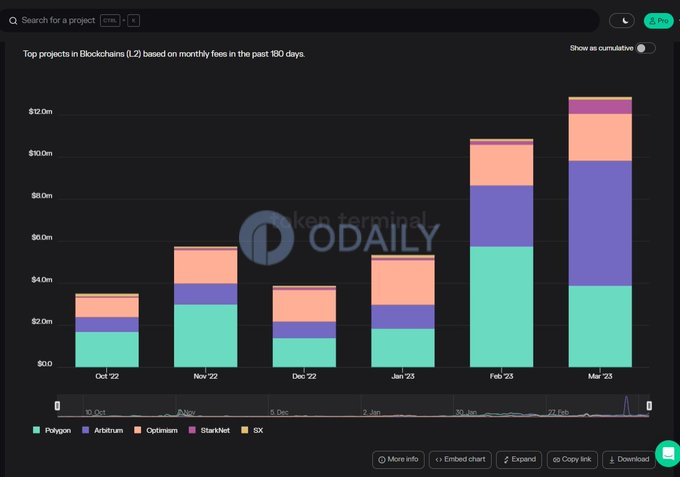The width and height of the screenshot is (680, 477).
Task: Click the Dec '22 Arbitrum bar segment
Action: (x=304, y=330)
